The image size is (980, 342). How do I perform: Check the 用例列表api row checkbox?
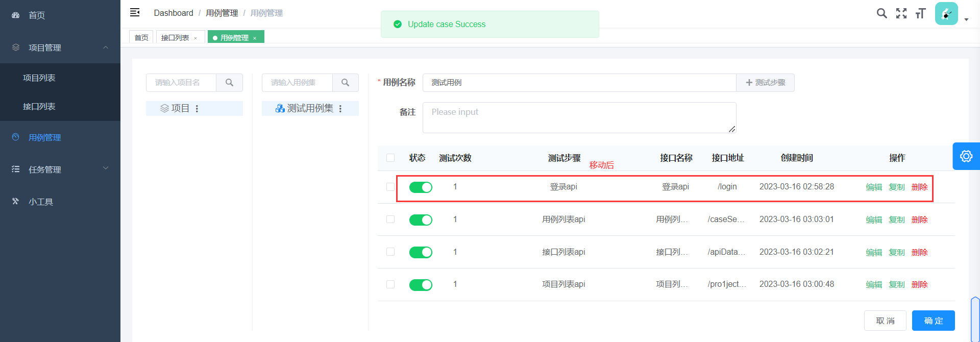point(390,219)
